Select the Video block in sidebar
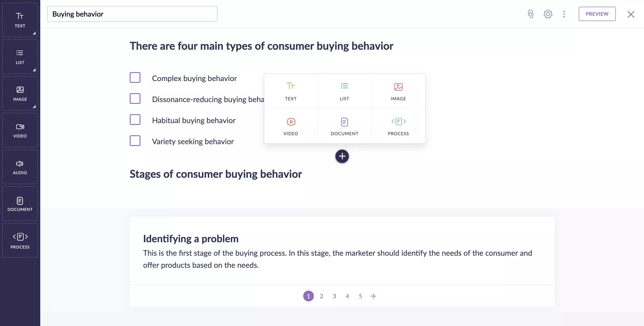The height and width of the screenshot is (326, 644). coord(20,131)
